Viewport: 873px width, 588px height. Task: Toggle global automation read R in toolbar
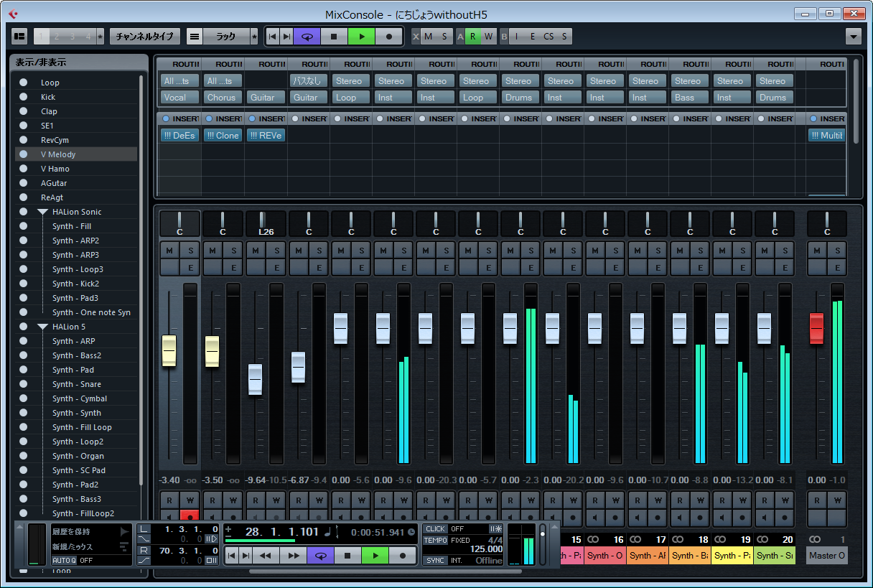coord(473,36)
